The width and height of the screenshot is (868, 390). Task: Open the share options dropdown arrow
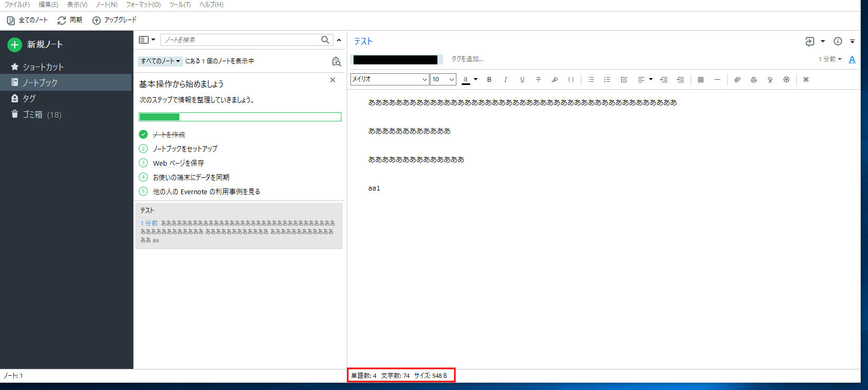(x=823, y=41)
